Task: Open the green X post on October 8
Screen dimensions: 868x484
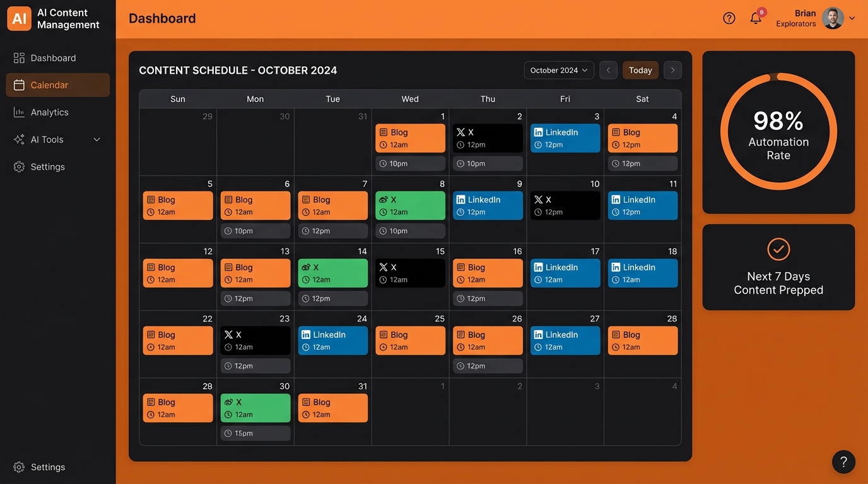Action: pyautogui.click(x=410, y=205)
